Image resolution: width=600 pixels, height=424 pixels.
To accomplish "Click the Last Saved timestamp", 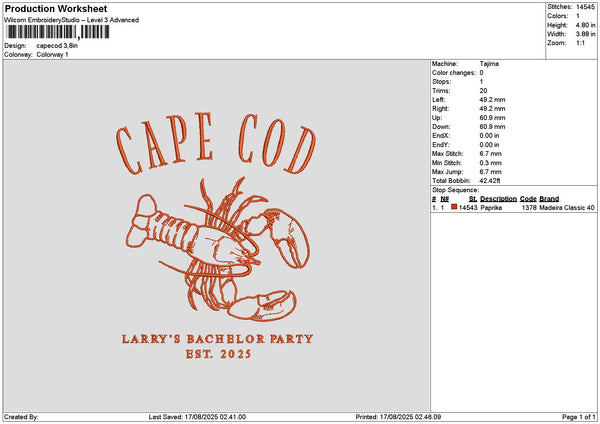I will (x=197, y=417).
